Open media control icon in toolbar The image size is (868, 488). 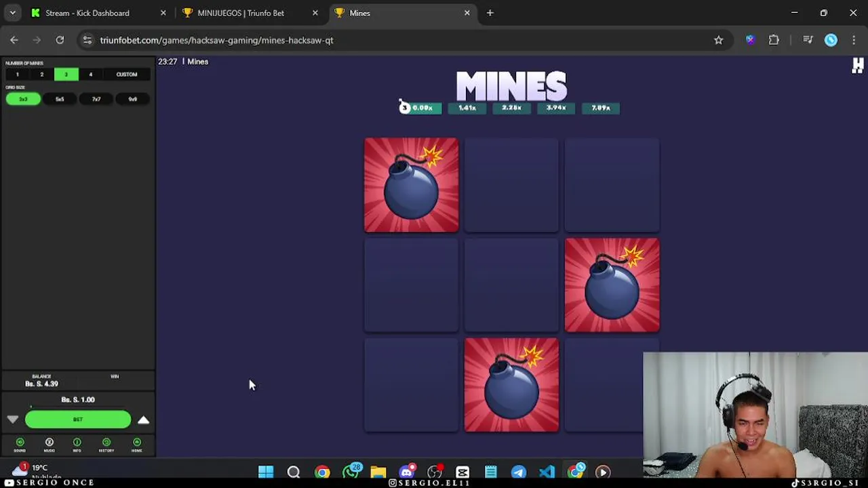tap(808, 40)
